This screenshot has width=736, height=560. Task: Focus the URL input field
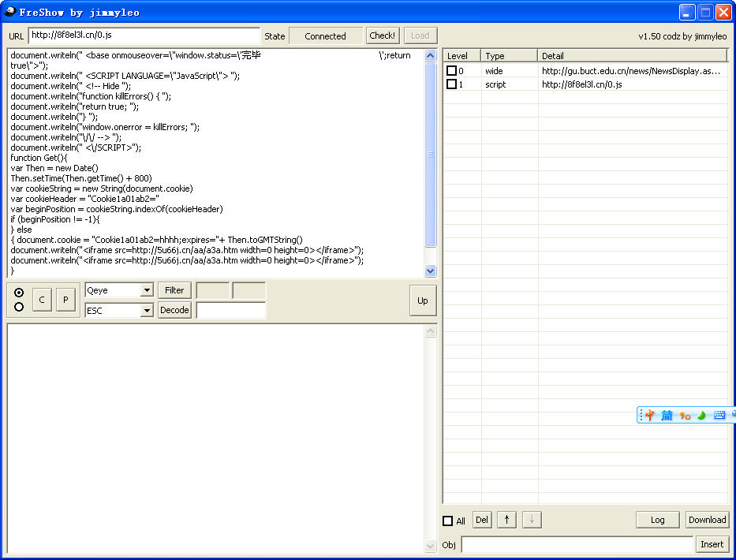point(144,35)
